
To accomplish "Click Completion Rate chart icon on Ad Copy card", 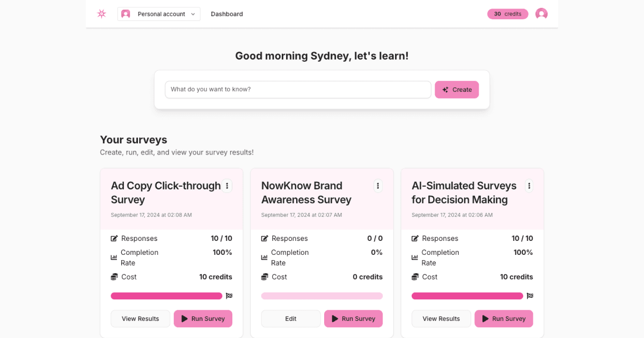I will click(114, 258).
